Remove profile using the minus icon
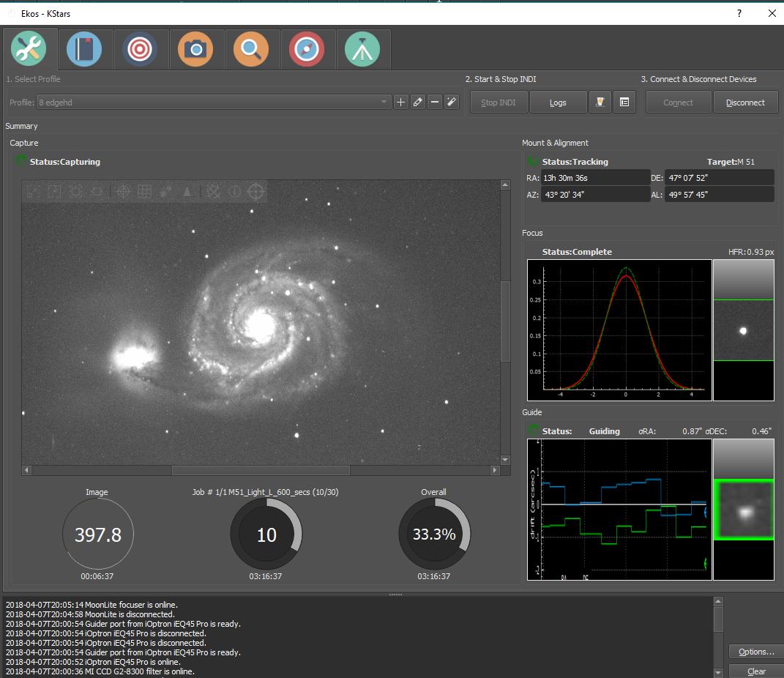784x678 pixels. (x=435, y=102)
